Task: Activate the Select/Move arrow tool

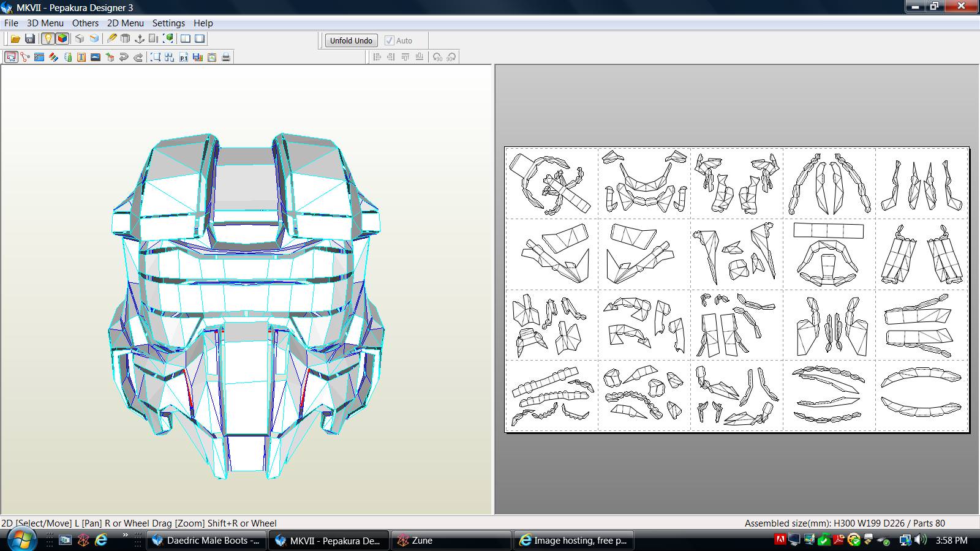Action: coord(11,57)
